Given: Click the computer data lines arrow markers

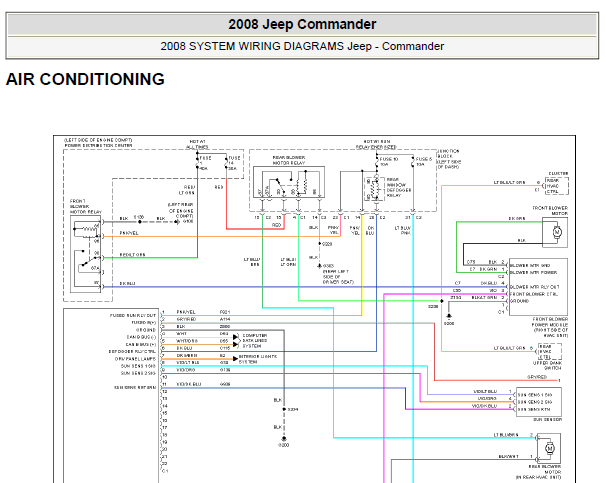Looking at the screenshot, I should point(235,340).
